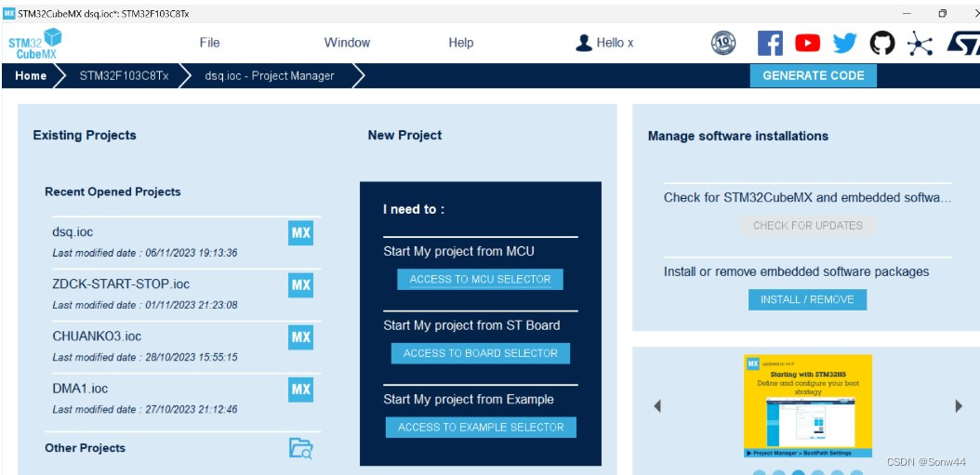Click ACCESS TO MCU SELECTOR

480,280
